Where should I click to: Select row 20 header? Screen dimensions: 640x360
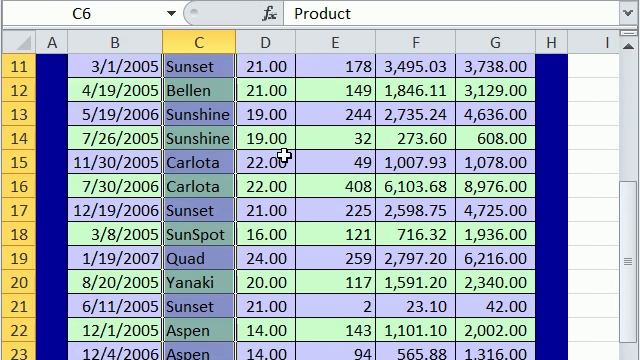click(19, 282)
